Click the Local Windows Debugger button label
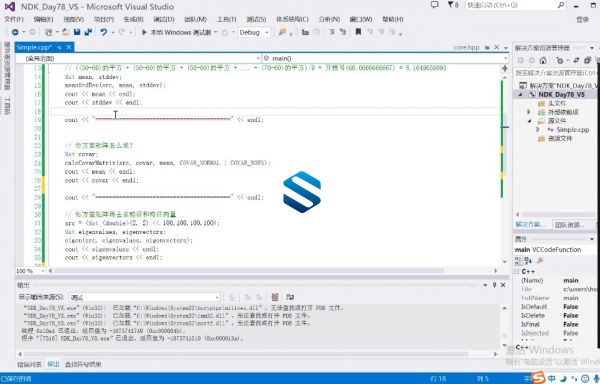Screen dimensions: 600x384 pyautogui.click(x=181, y=33)
